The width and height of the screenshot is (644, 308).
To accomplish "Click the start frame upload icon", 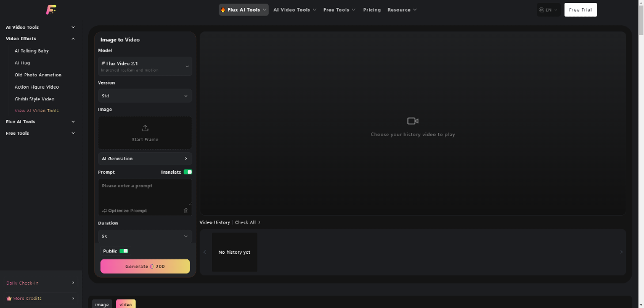I will click(x=145, y=128).
